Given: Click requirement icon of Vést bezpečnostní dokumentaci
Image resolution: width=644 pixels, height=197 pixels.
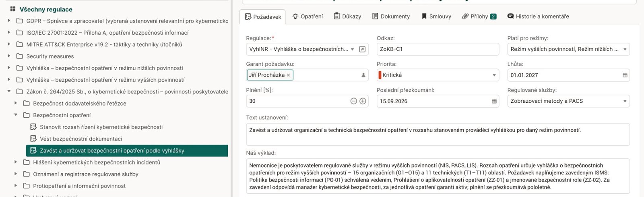Looking at the screenshot, I should click(33, 139).
